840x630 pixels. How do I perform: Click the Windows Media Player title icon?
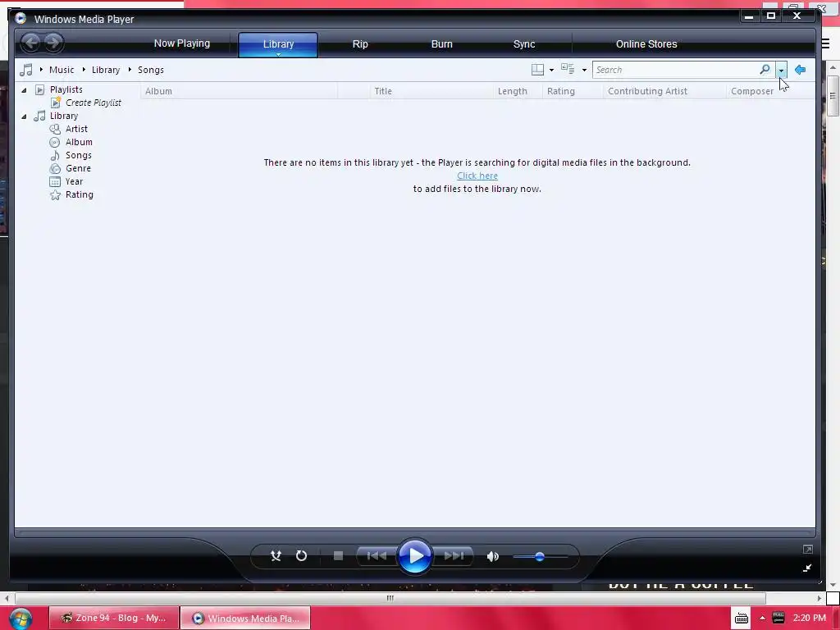pyautogui.click(x=21, y=18)
